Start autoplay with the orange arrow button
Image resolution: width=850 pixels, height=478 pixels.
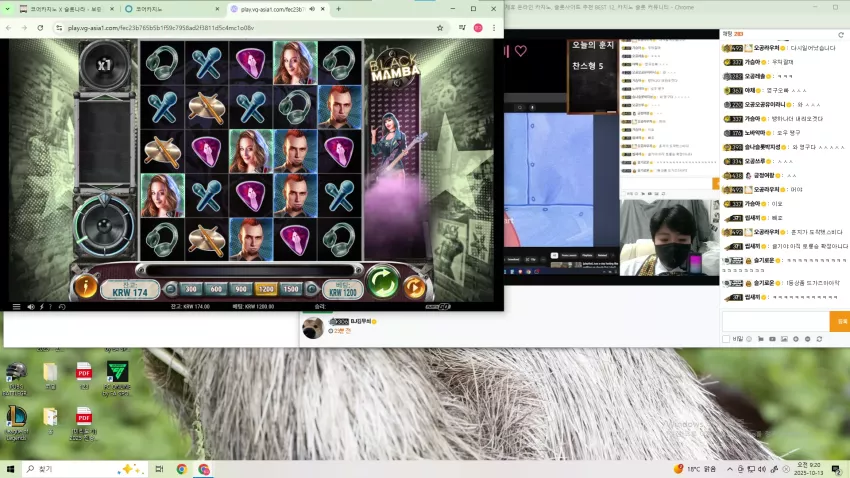coord(415,287)
